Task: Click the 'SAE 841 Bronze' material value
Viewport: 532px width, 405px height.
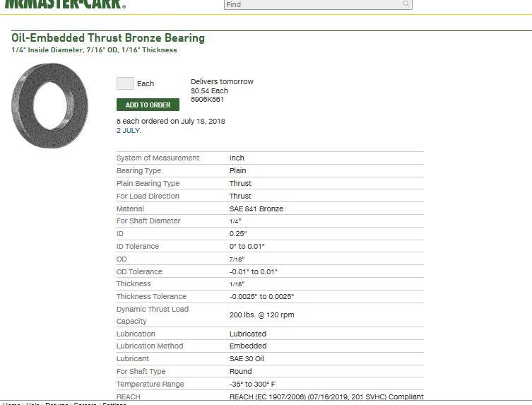Action: point(256,209)
